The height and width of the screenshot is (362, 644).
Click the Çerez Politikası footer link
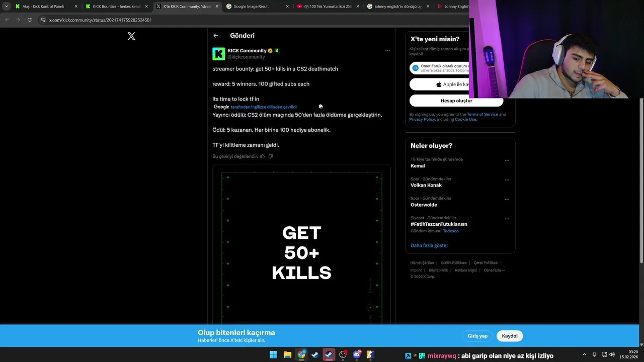[x=486, y=263]
